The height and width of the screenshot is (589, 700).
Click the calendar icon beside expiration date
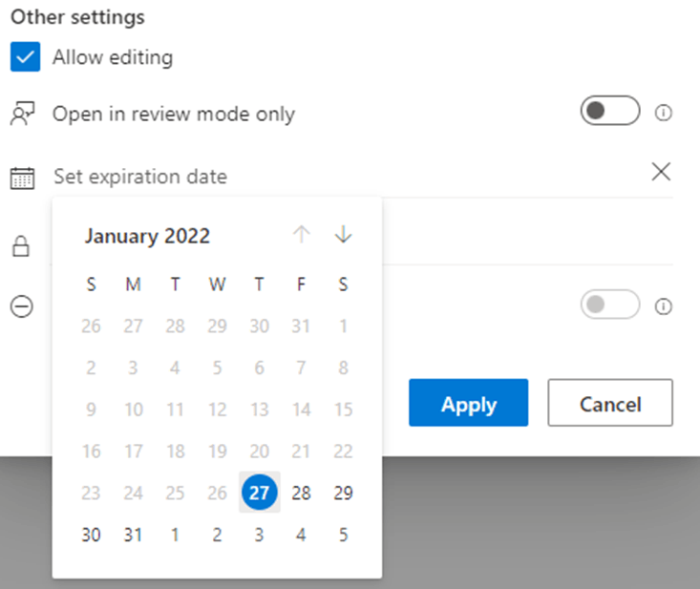22,179
